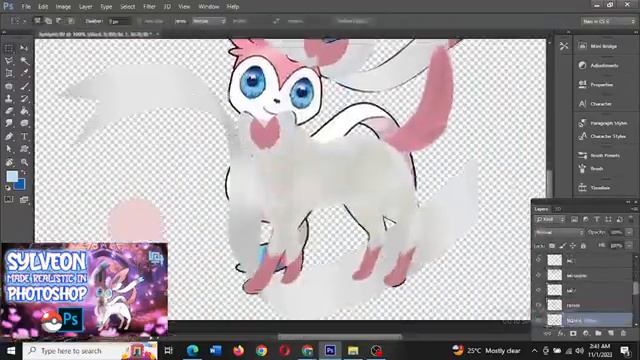The height and width of the screenshot is (360, 640).
Task: Select the Move tool
Action: 24,49
